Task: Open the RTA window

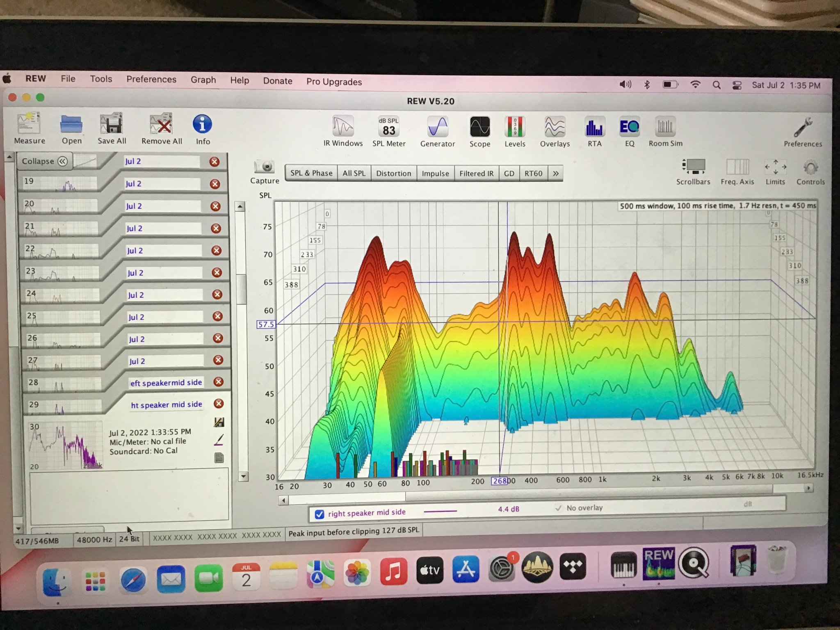Action: pos(594,132)
